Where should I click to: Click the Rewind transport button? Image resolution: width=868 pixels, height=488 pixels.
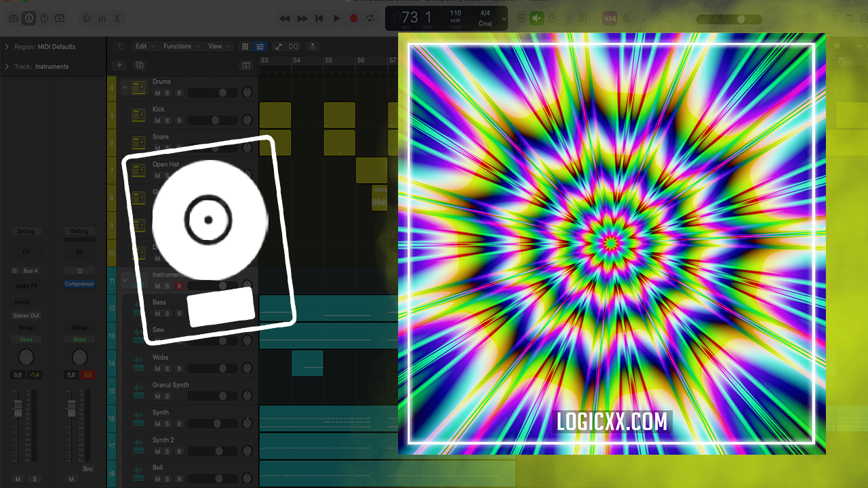(x=285, y=18)
